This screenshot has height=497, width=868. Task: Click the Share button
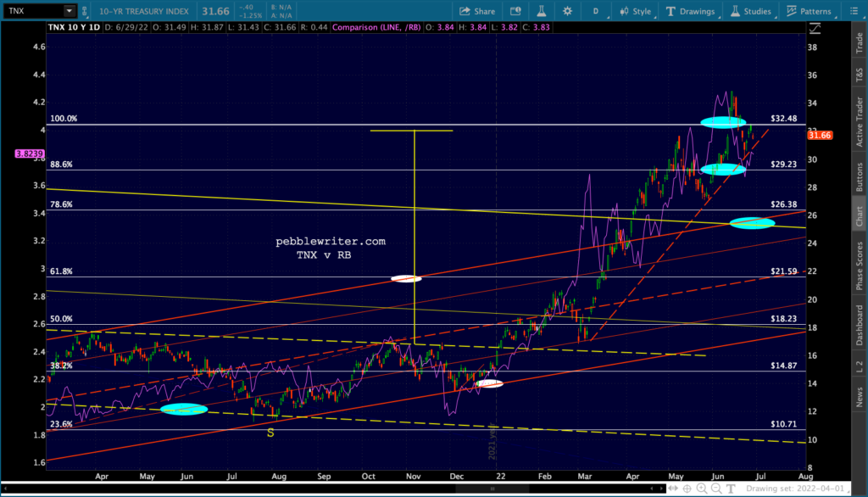[x=477, y=11]
